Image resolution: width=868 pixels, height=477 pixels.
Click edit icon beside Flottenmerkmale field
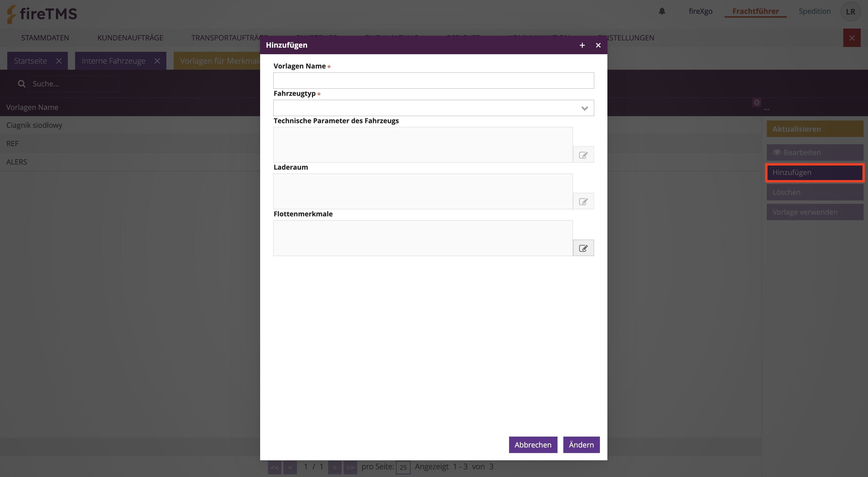pyautogui.click(x=583, y=248)
